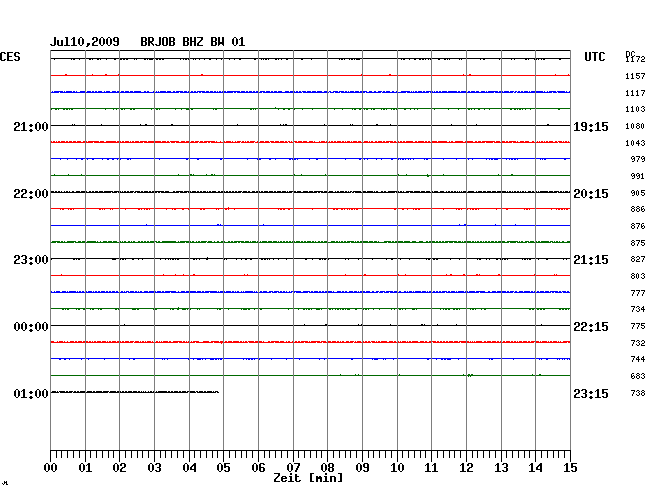This screenshot has height=494, width=650.
Task: Click DC value 1043
Action: (635, 143)
